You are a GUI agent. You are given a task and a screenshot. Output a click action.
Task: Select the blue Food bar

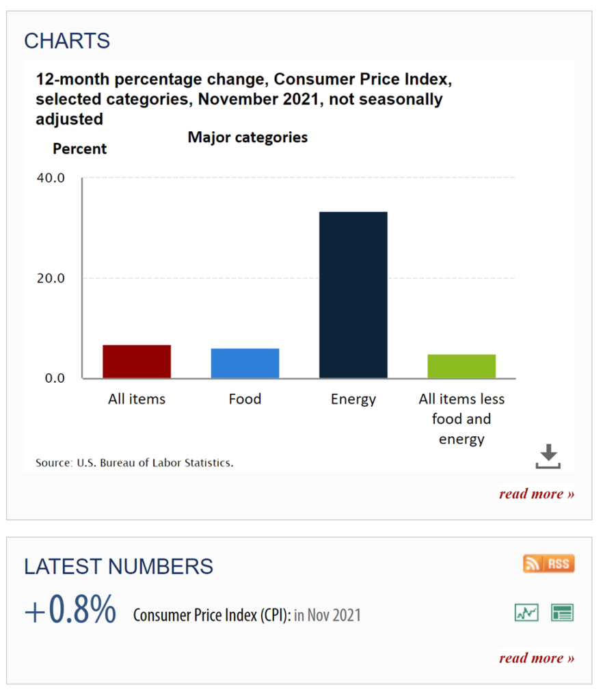[x=245, y=364]
